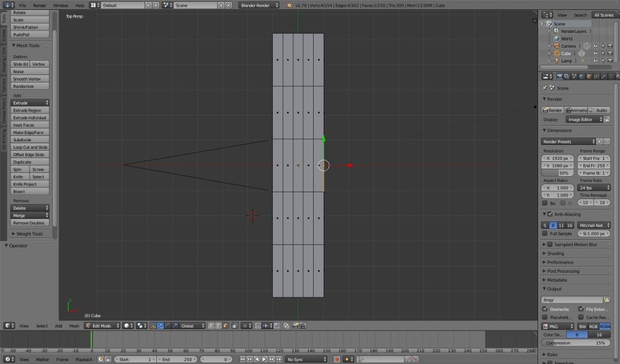Open the Constraints properties tab icon
The image size is (620, 364).
[596, 76]
